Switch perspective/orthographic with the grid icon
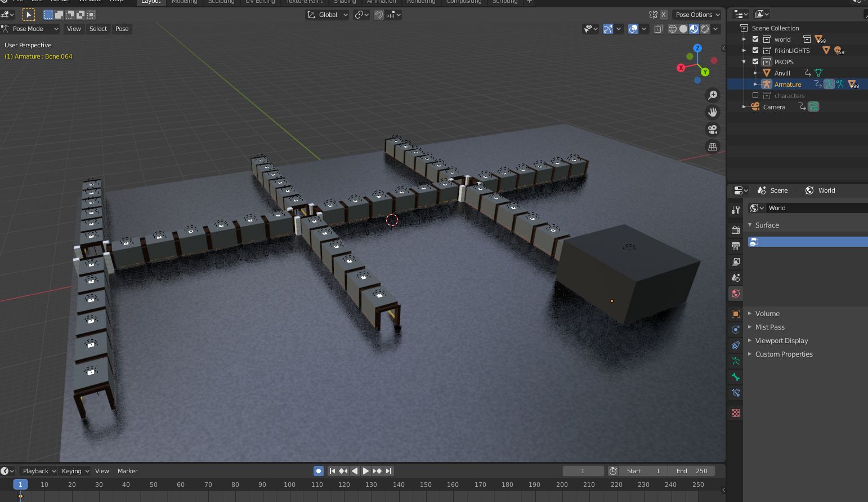This screenshot has width=868, height=502. [713, 146]
